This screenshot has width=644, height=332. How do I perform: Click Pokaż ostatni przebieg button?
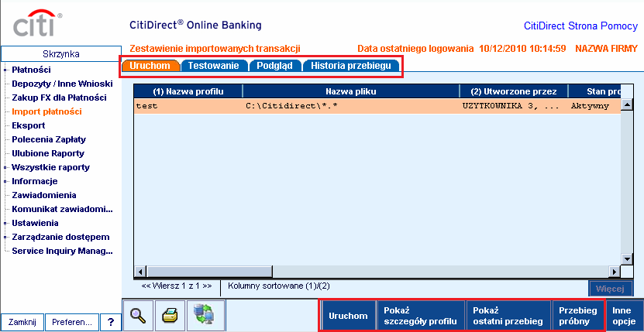point(508,316)
